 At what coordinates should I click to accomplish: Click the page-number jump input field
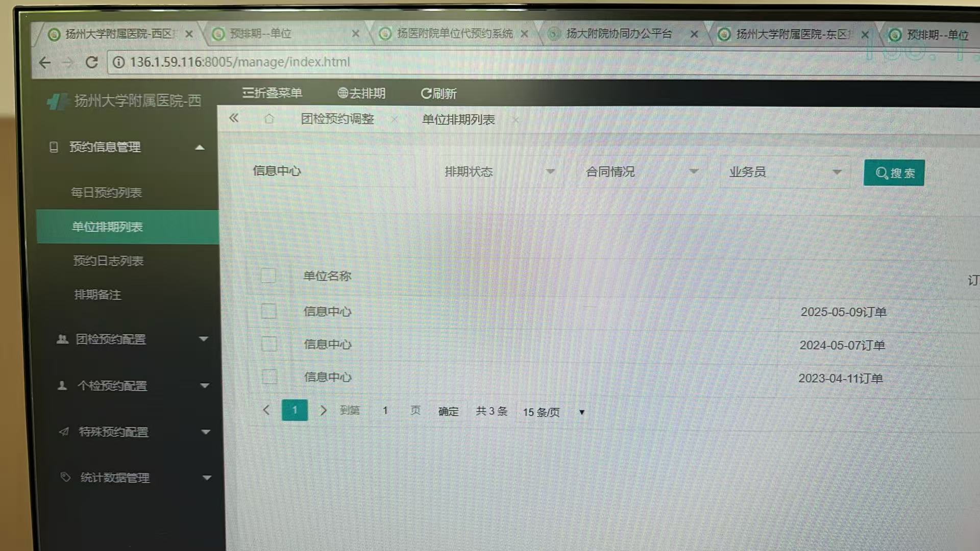[x=385, y=410]
